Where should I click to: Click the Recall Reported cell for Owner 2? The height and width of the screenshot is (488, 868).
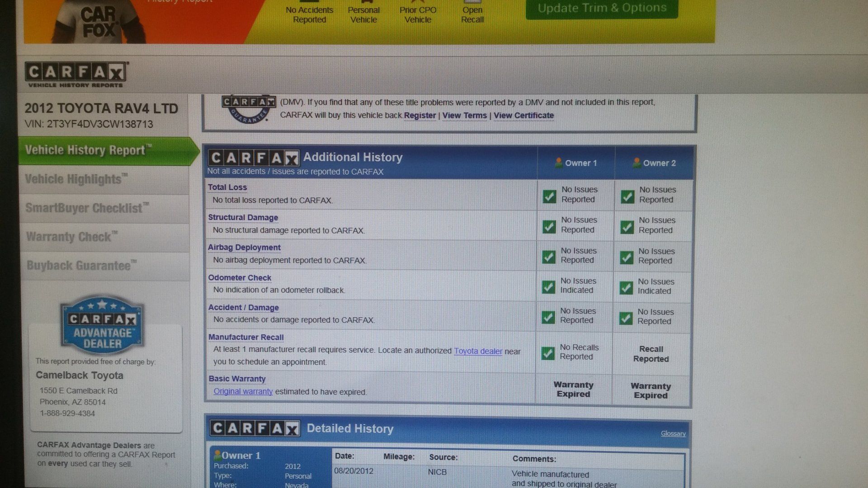(x=651, y=354)
